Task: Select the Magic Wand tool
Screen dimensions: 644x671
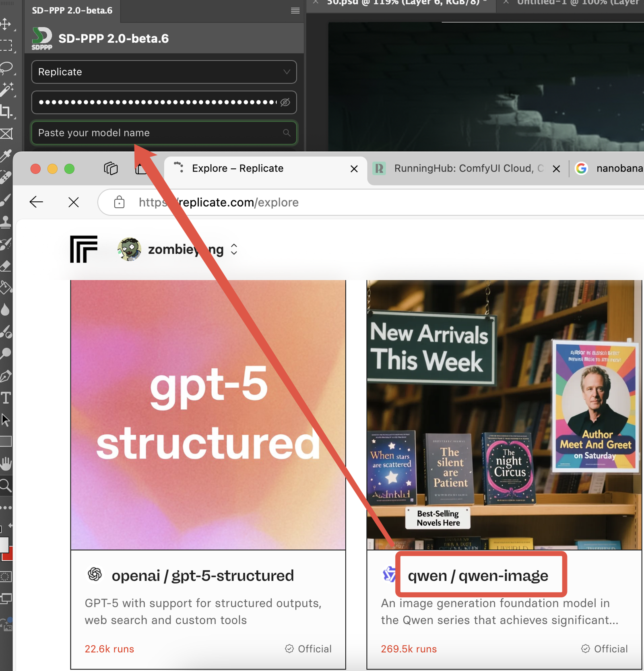Action: (6, 89)
